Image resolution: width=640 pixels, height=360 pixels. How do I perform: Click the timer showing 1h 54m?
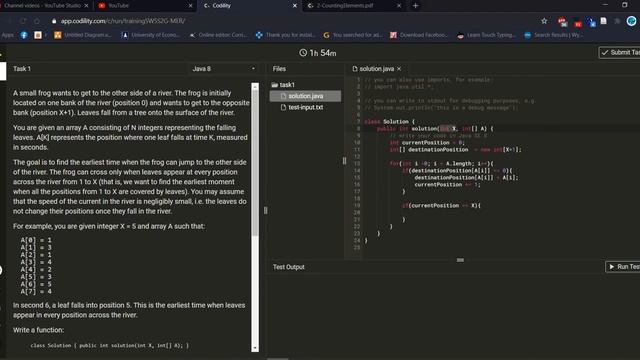(318, 53)
